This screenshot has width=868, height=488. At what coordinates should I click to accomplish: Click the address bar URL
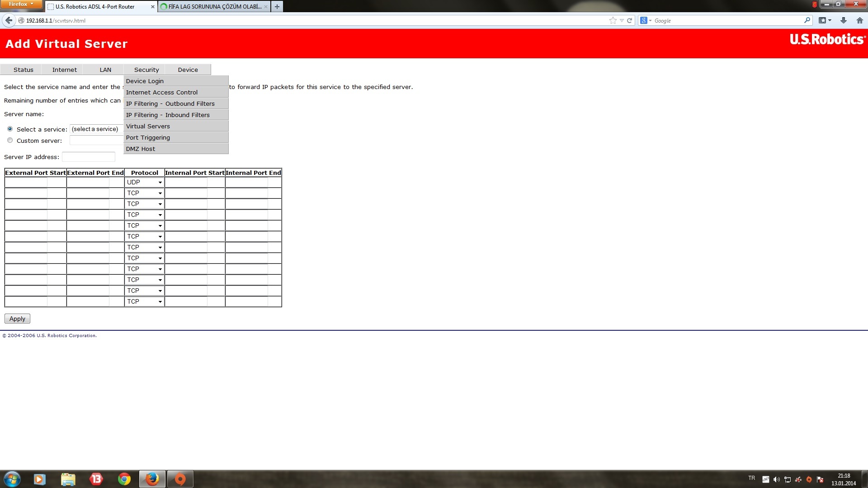tap(56, 20)
